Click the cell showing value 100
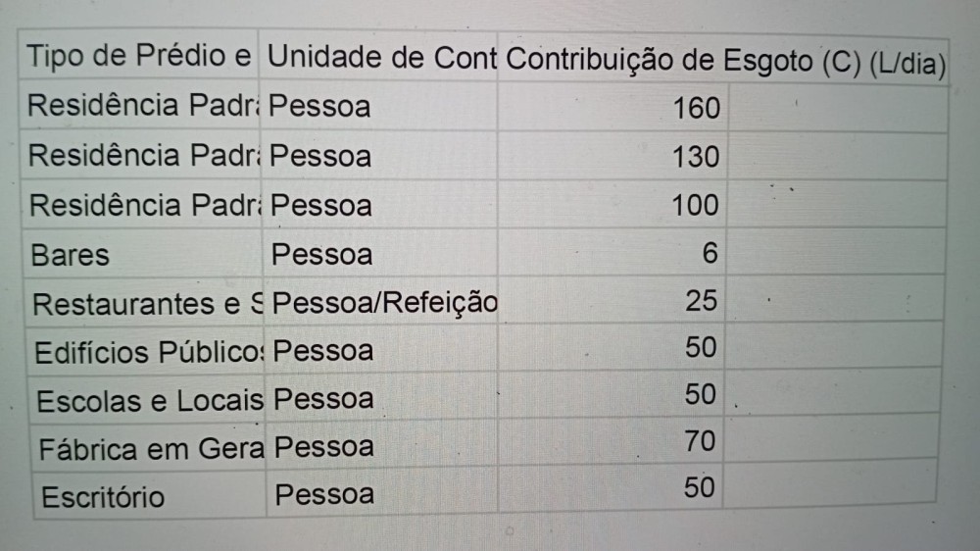 pos(612,205)
